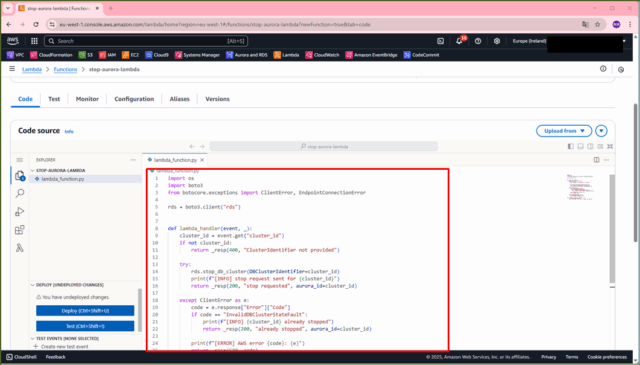The image size is (640, 365).
Task: Toggle full screen for the code editor
Action: pyautogui.click(x=610, y=146)
